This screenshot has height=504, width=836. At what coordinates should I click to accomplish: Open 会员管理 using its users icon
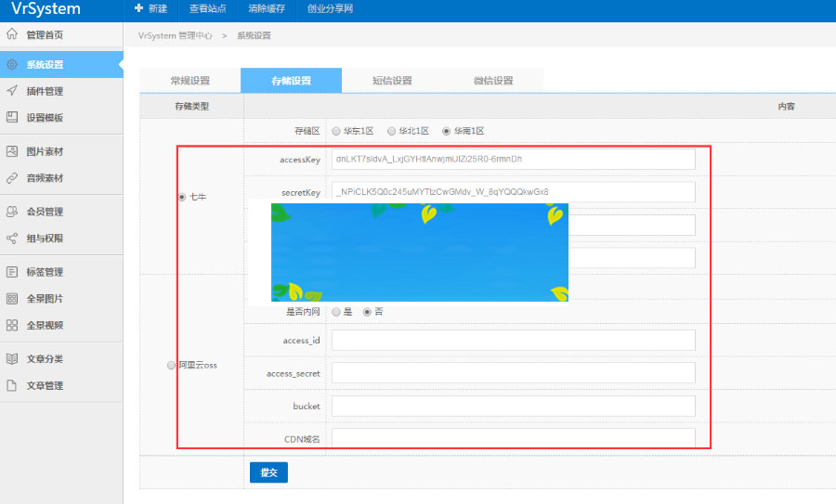[x=12, y=212]
